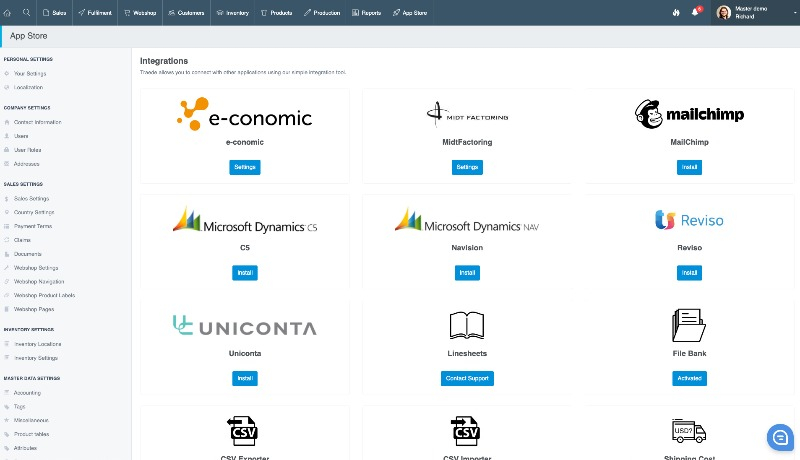Screen dimensions: 800x460
Task: Click the person icon beside Users
Action: coord(7,136)
